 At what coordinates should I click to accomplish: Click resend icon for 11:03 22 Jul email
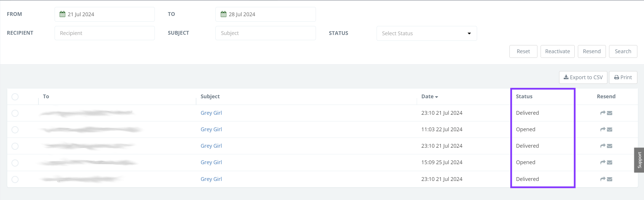(x=606, y=129)
